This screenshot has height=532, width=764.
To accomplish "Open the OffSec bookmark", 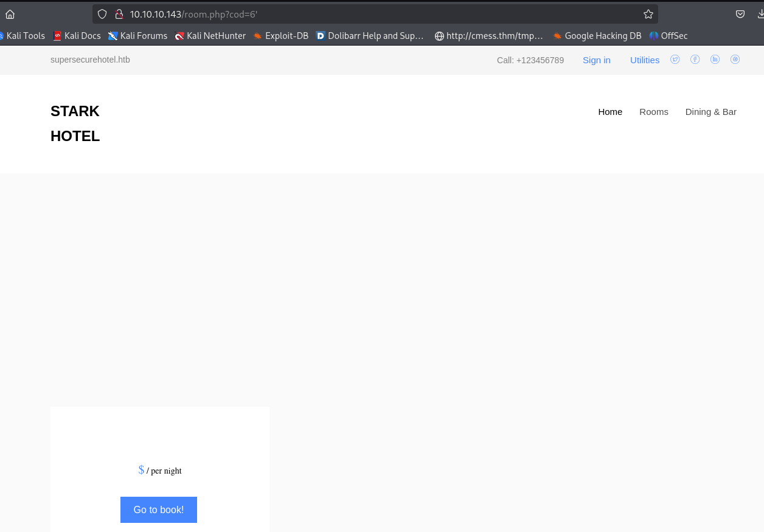I will 668,36.
